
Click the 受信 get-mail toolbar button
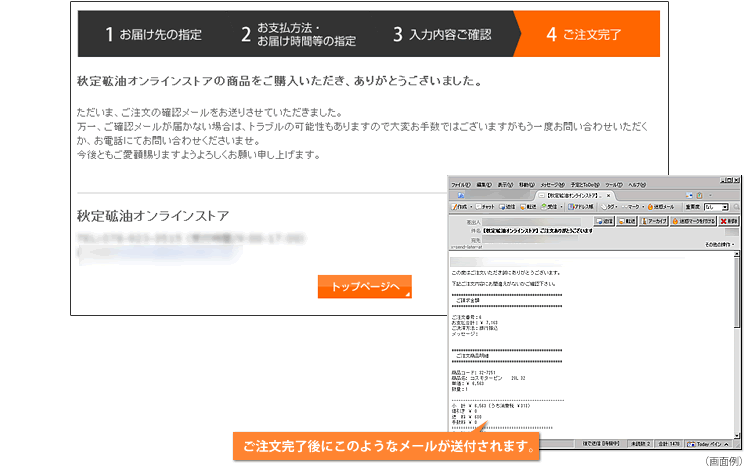point(549,207)
